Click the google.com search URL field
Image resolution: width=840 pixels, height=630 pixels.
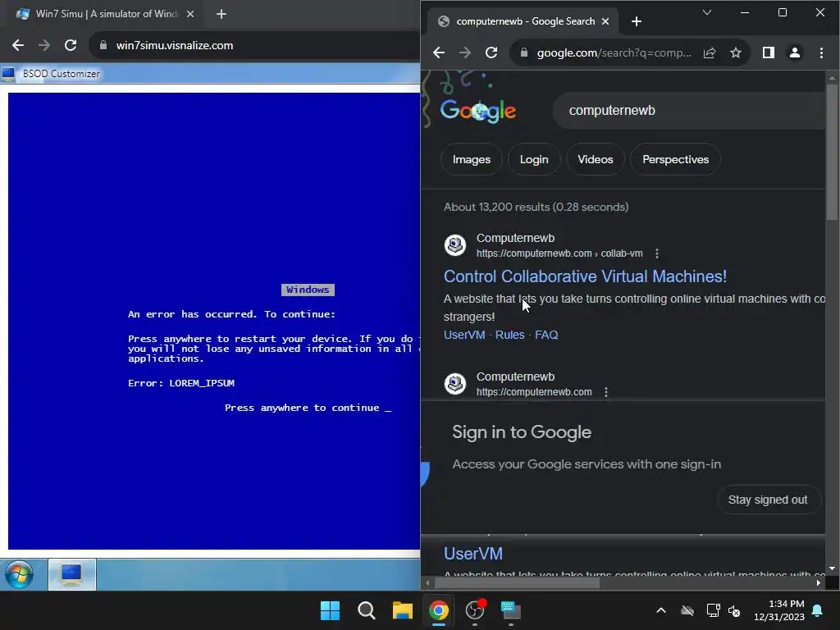[x=614, y=52]
